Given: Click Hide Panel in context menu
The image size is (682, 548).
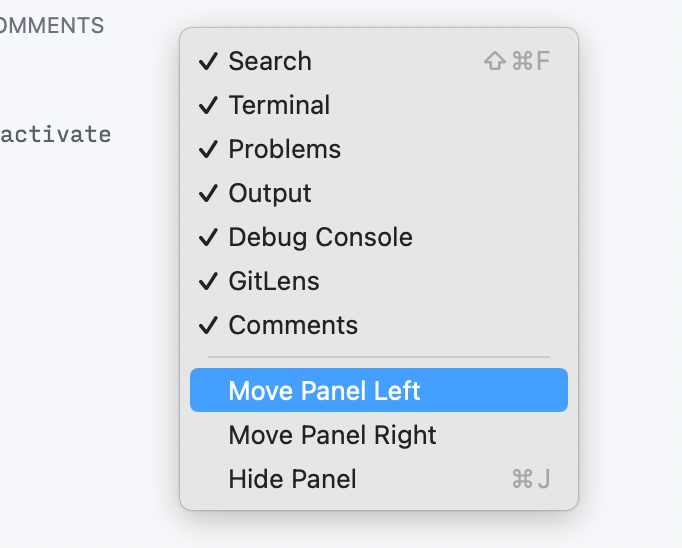Looking at the screenshot, I should (x=292, y=480).
